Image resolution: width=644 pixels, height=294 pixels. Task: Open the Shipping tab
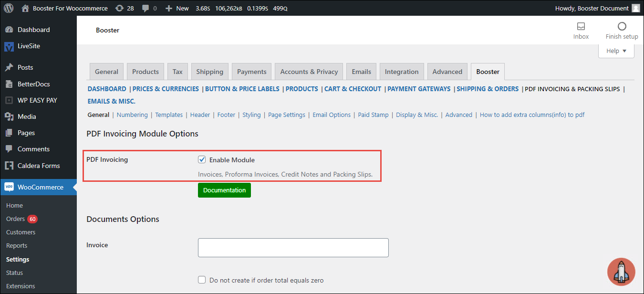[210, 72]
